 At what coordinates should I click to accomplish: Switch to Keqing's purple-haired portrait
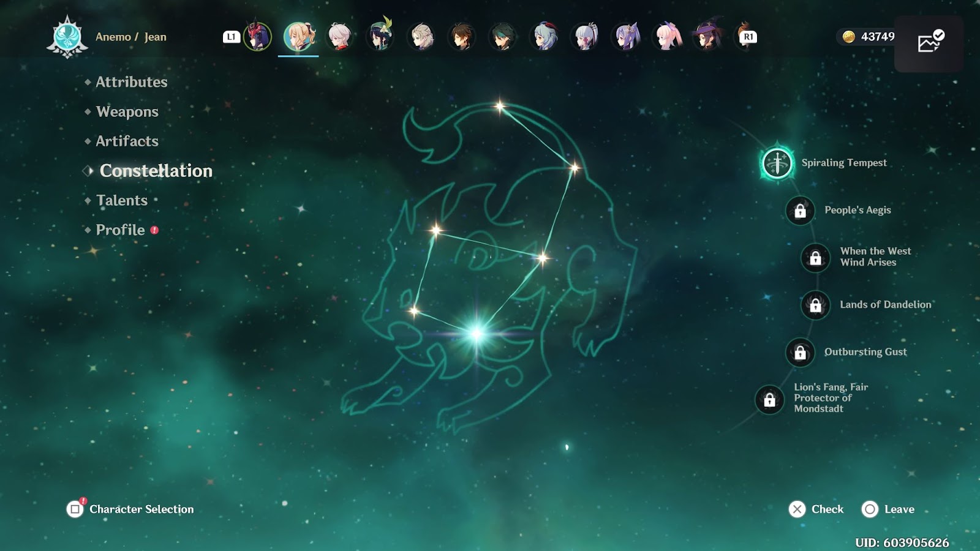[626, 37]
